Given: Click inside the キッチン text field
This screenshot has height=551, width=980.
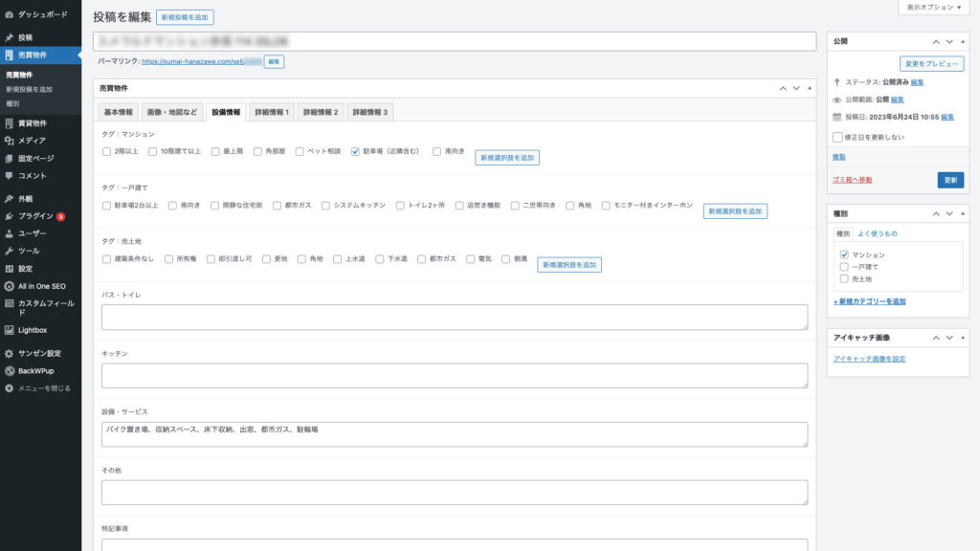Looking at the screenshot, I should coord(455,375).
